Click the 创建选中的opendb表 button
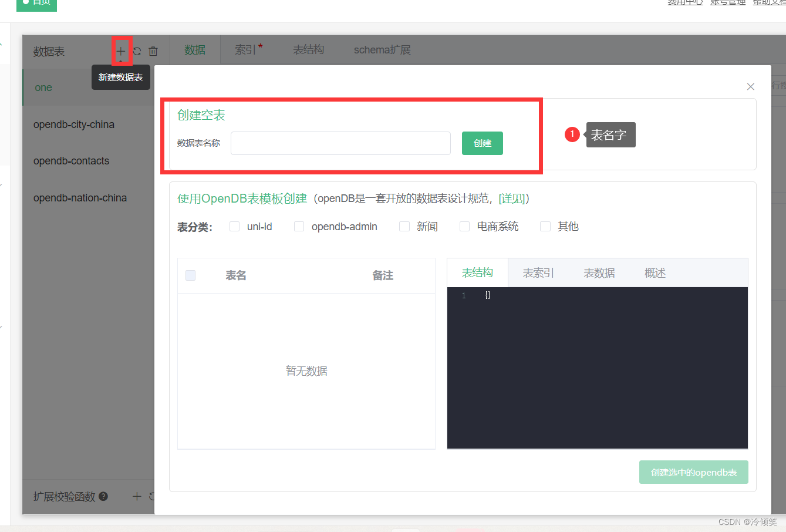 point(694,472)
